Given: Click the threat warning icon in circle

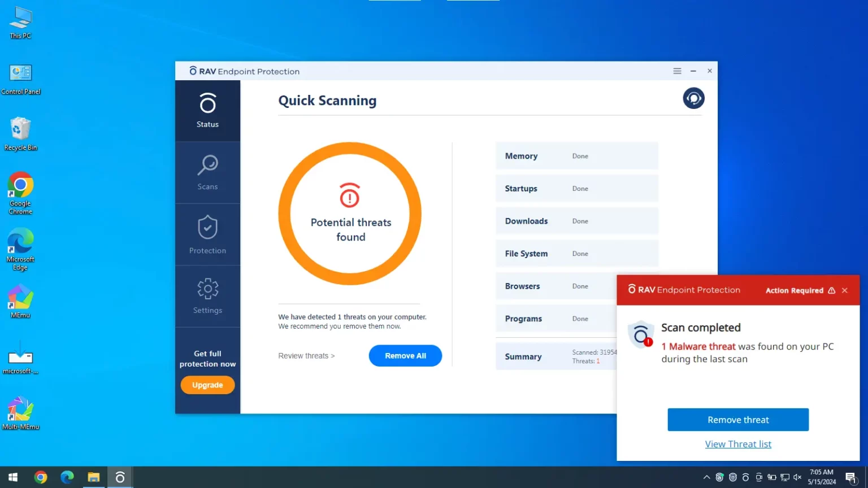Looking at the screenshot, I should pyautogui.click(x=350, y=195).
